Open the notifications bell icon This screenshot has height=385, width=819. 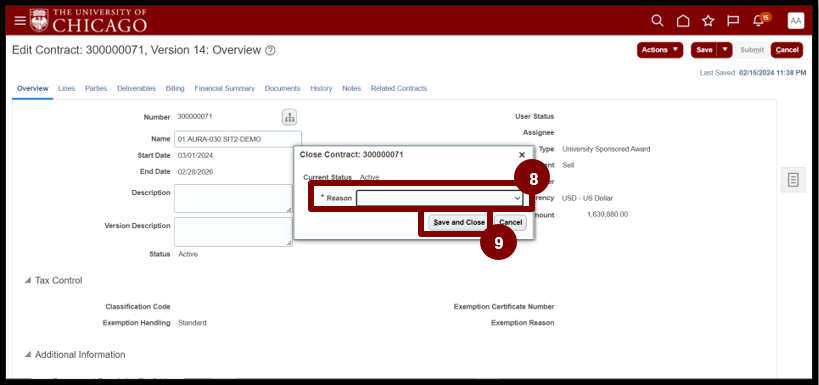(758, 21)
